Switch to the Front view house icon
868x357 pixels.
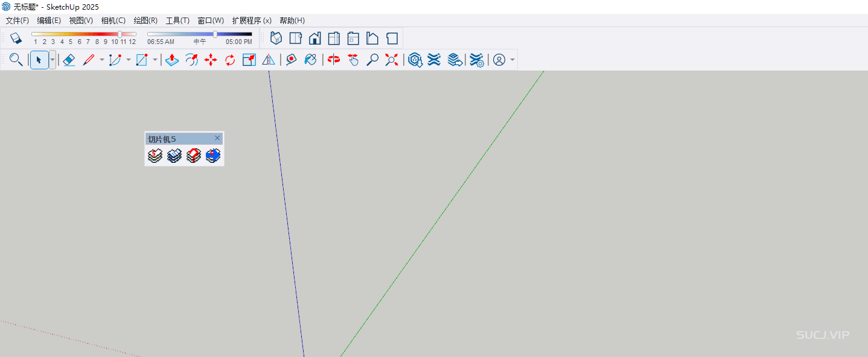(x=314, y=38)
